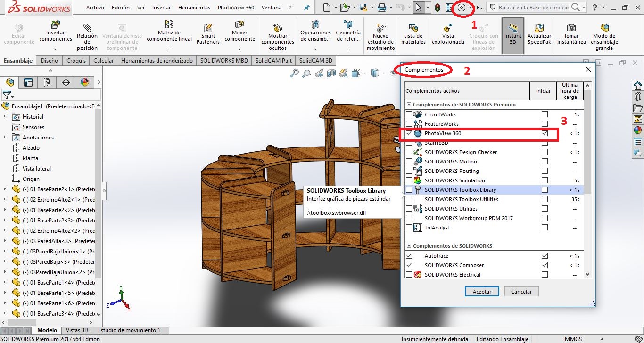Open the Archivo menu
Viewport: 644px width, 343px height.
click(x=95, y=8)
